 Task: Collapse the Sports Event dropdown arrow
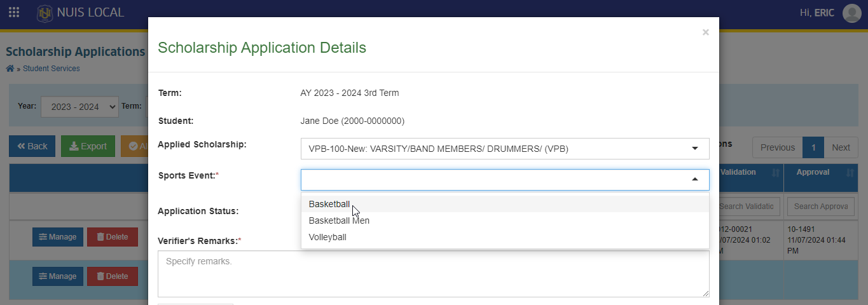(695, 180)
